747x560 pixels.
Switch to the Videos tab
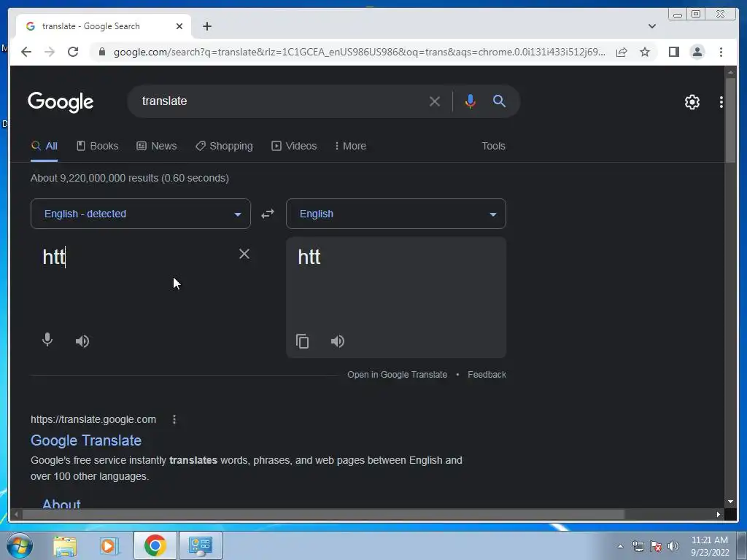click(294, 146)
